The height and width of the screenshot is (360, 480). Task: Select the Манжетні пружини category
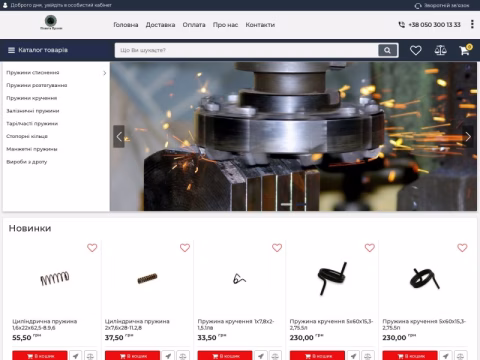tap(32, 149)
